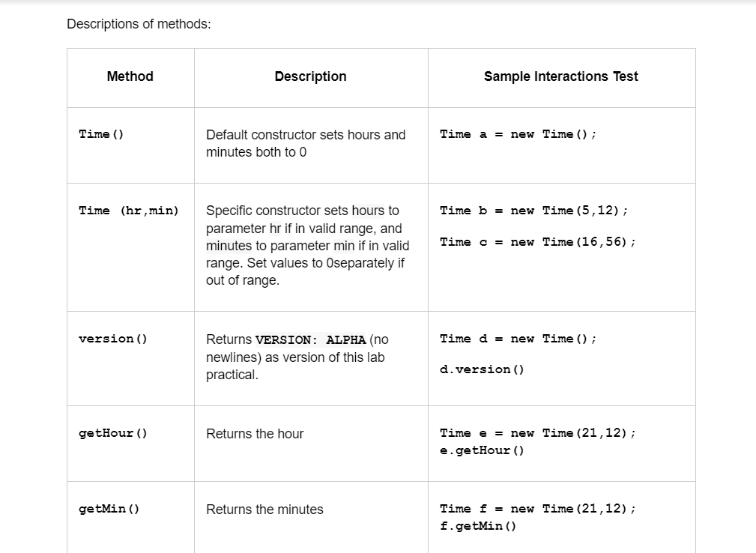Viewport: 756px width, 553px height.
Task: Click the Time() method name cell
Action: 101,134
